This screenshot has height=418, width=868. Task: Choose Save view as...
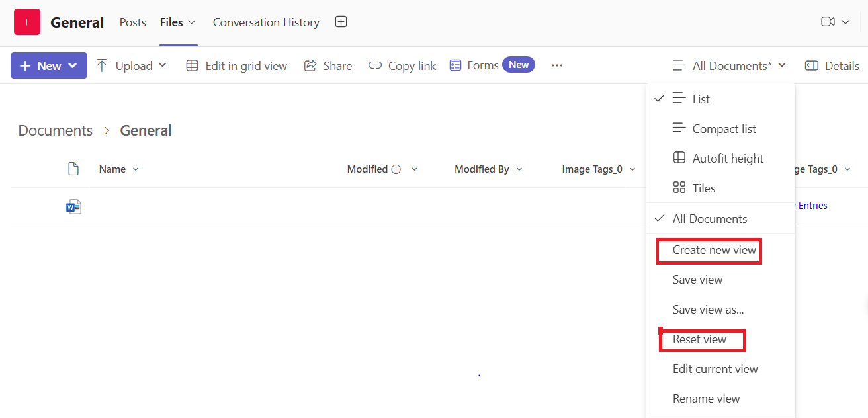708,310
